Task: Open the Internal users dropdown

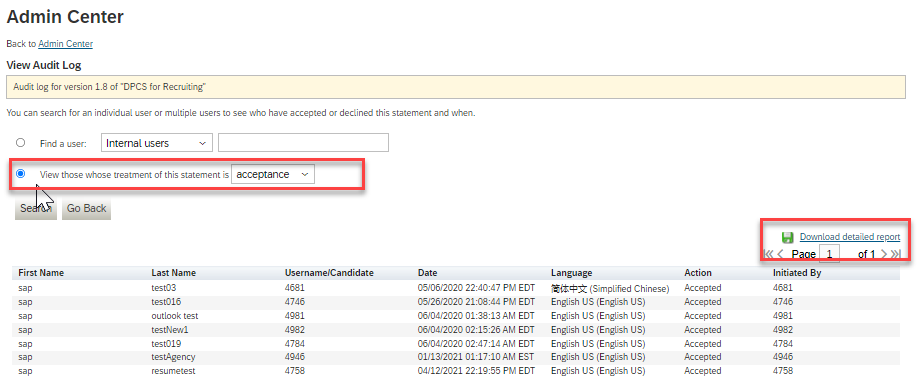Action: (157, 143)
